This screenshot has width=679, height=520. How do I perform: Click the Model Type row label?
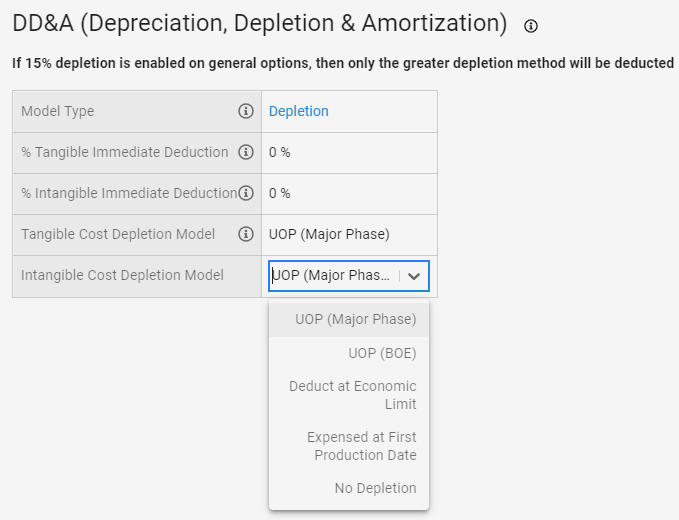(58, 111)
